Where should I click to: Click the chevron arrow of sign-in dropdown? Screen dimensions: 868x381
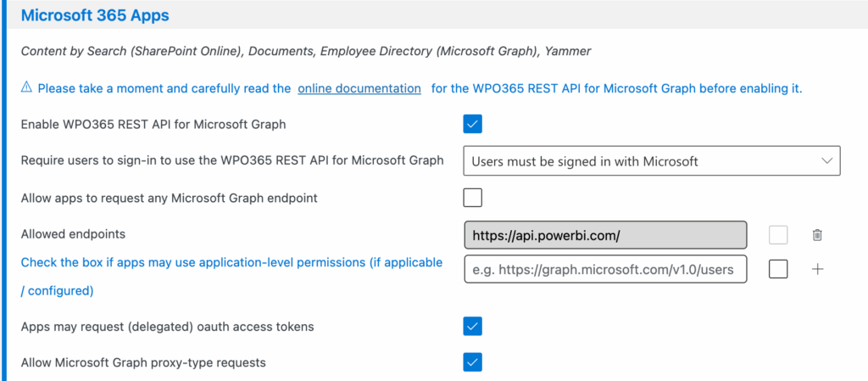point(826,161)
